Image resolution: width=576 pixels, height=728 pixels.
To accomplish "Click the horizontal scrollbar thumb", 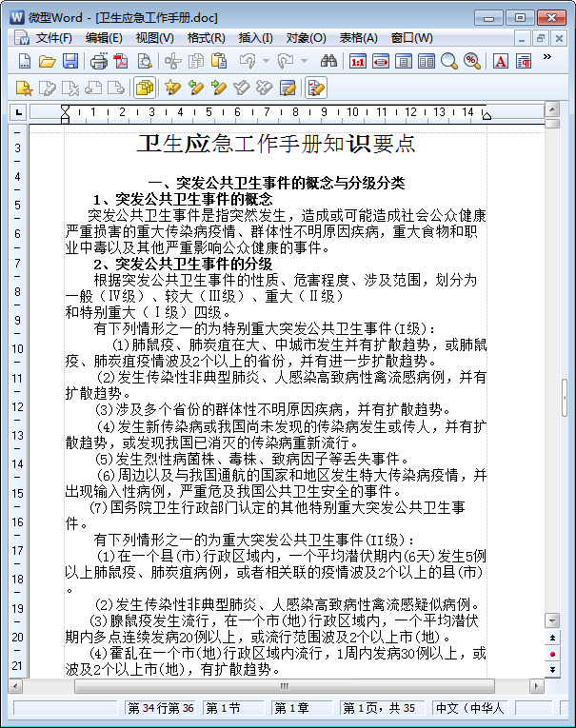I will (285, 686).
